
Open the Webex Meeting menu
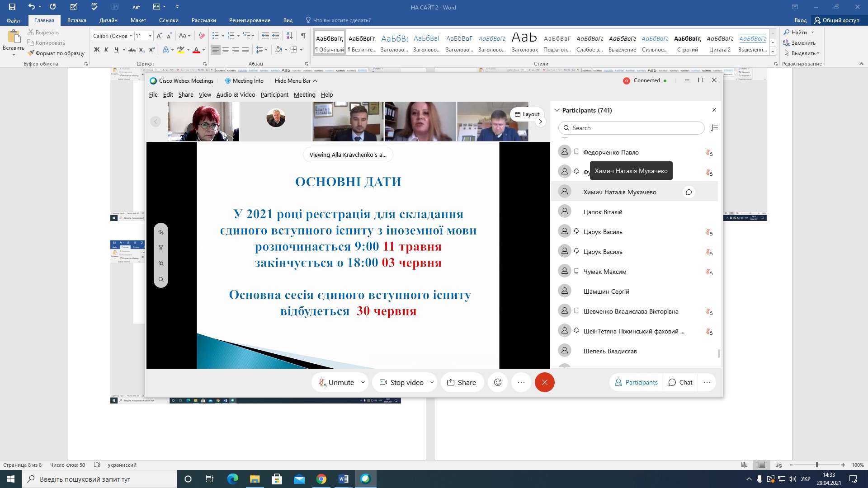(x=304, y=94)
